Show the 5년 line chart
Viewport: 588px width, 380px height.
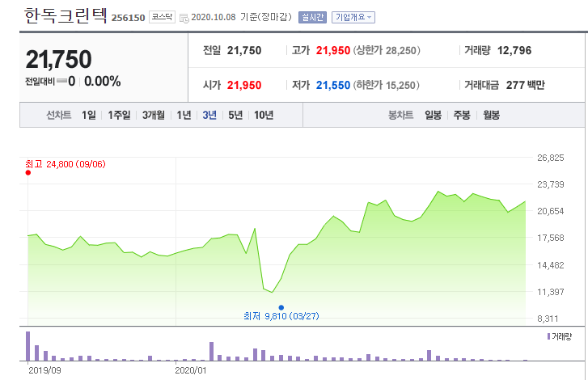point(235,115)
